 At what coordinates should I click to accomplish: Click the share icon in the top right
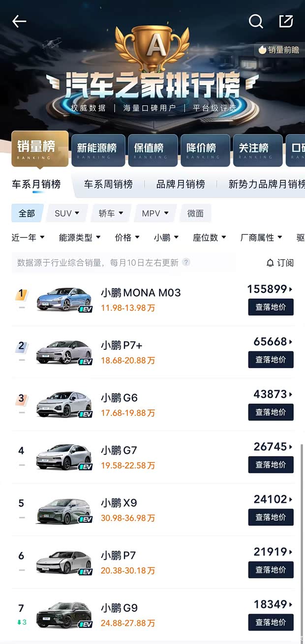(286, 21)
